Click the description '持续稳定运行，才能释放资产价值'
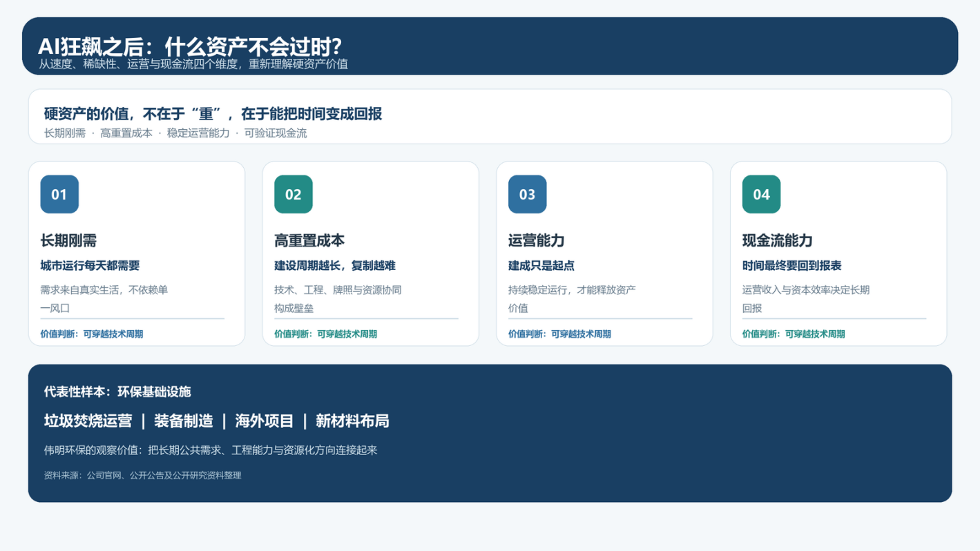Screen dimensions: 980x551 click(572, 299)
